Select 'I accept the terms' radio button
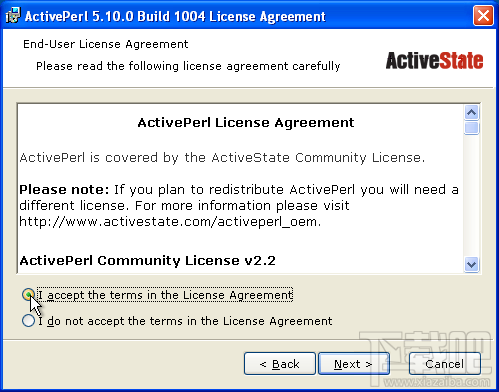The width and height of the screenshot is (499, 392). [x=28, y=295]
